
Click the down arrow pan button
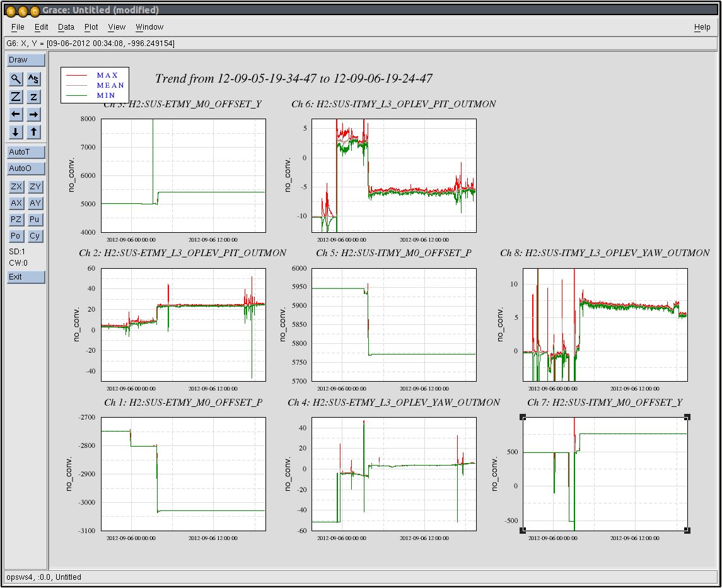coord(16,132)
